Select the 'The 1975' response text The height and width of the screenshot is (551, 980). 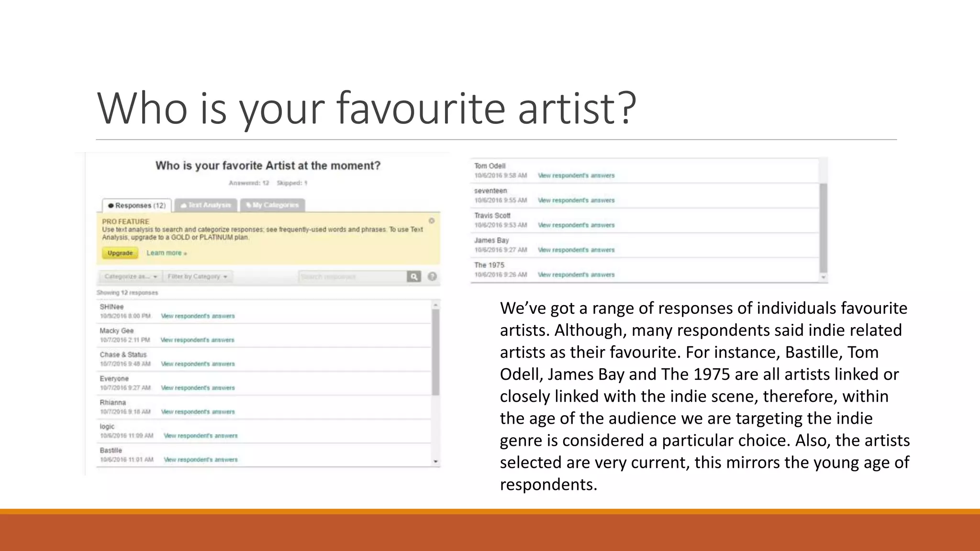tap(489, 265)
